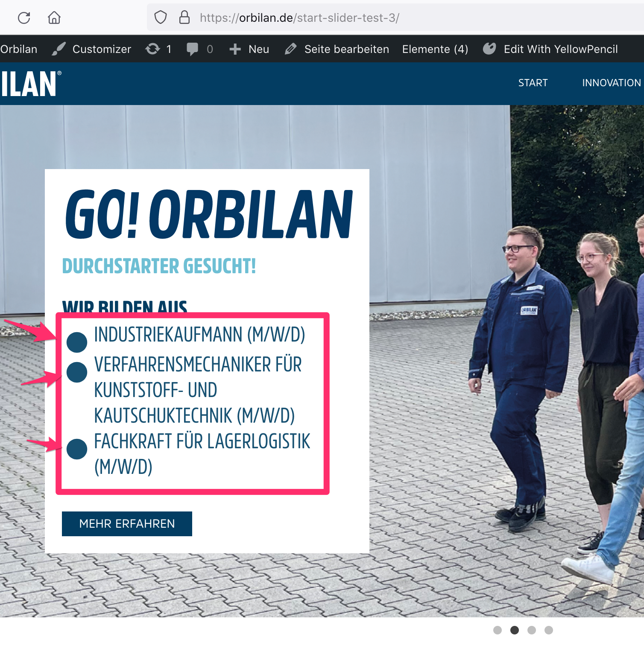Click the pencil icon for Seite bearbeiten
The image size is (644, 672).
(290, 49)
